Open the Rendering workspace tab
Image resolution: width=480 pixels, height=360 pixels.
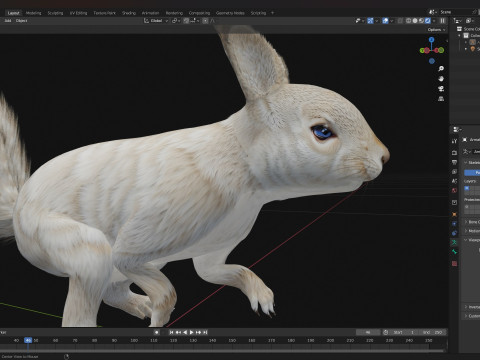(x=174, y=13)
